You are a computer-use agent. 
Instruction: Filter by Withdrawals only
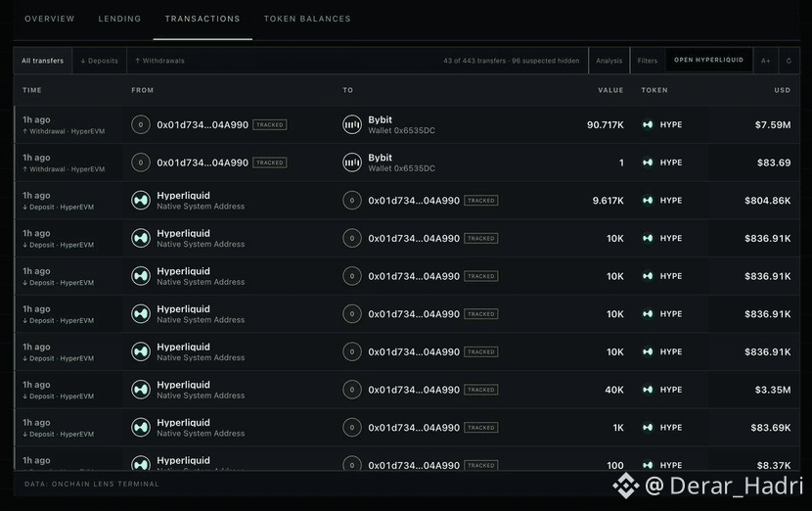click(160, 61)
